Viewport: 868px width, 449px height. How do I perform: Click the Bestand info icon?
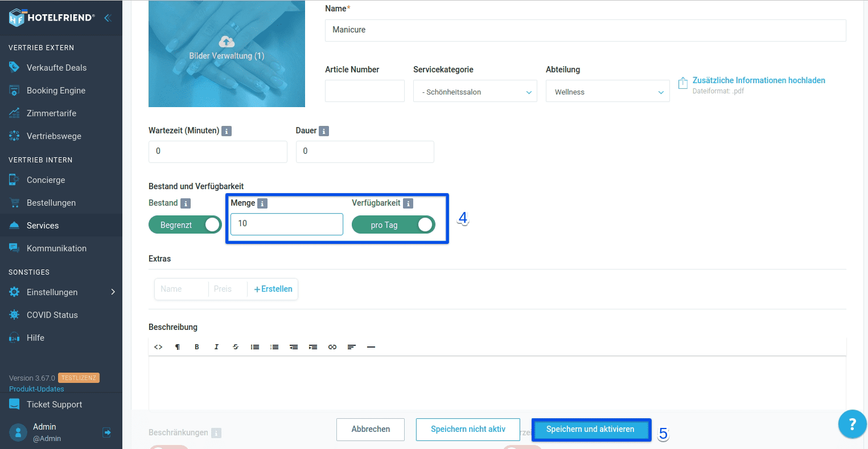tap(186, 203)
